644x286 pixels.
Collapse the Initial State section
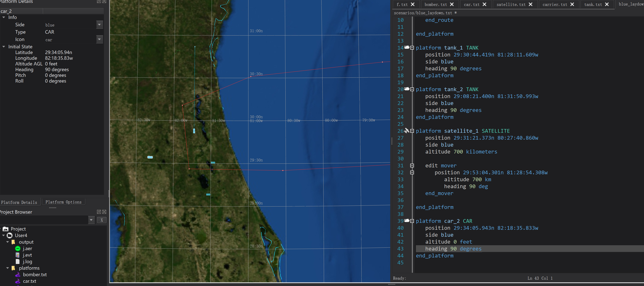tap(4, 47)
